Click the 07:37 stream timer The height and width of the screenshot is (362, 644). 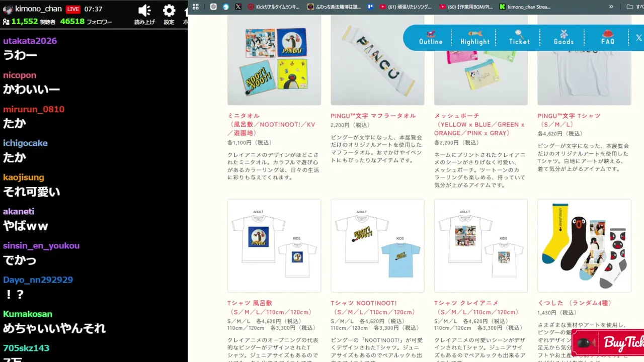coord(93,9)
